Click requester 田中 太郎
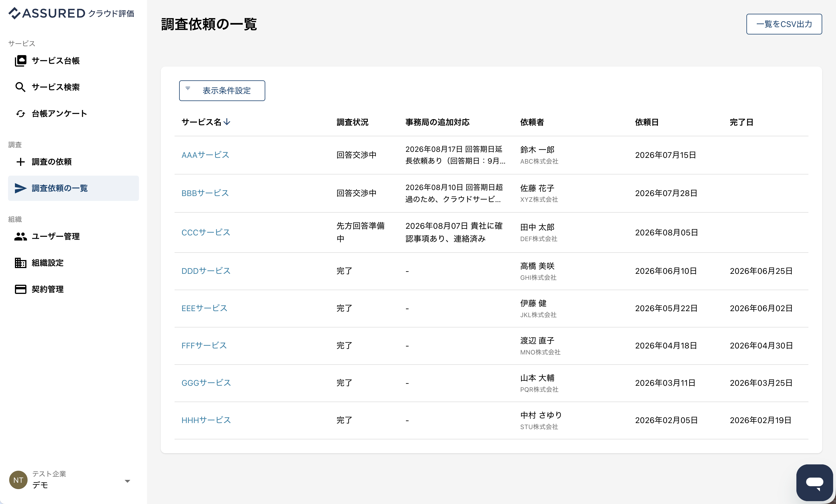Image resolution: width=836 pixels, height=504 pixels. [x=537, y=227]
